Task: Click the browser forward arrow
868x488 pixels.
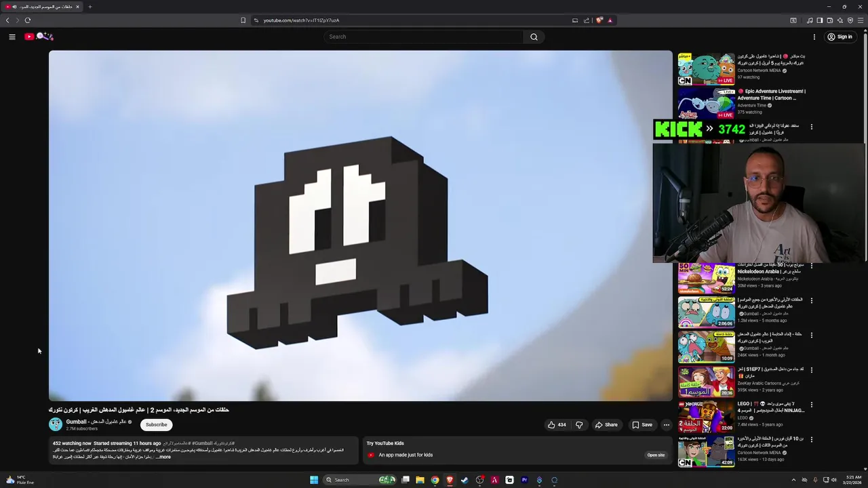Action: [x=18, y=20]
